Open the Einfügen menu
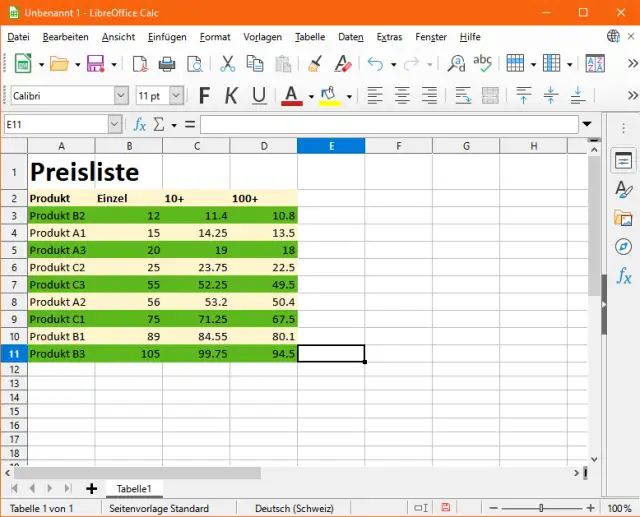This screenshot has height=517, width=640. tap(167, 37)
